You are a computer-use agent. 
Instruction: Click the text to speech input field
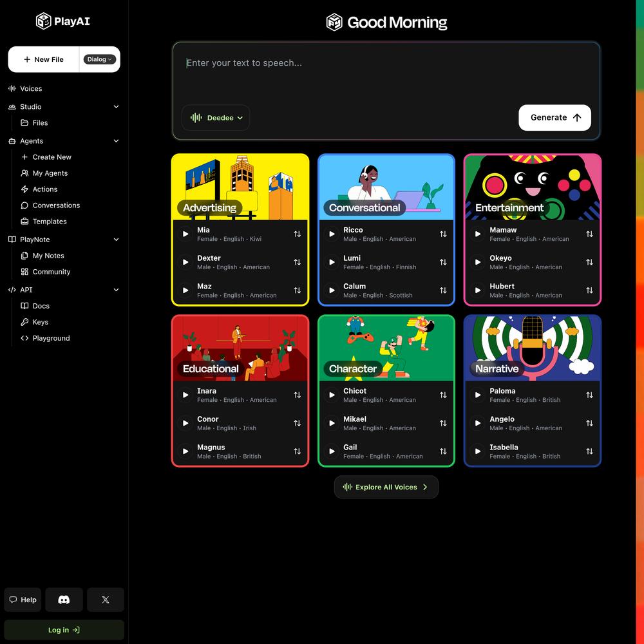tap(386, 72)
